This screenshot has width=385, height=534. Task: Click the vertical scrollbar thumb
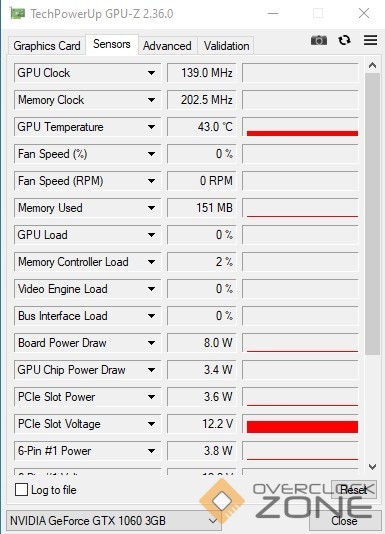coord(372,214)
